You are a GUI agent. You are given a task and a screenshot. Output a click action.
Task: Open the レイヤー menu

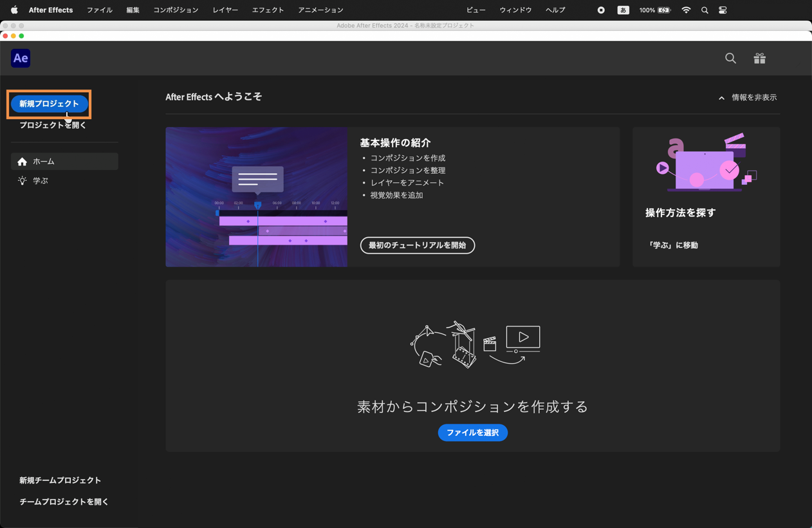(225, 10)
